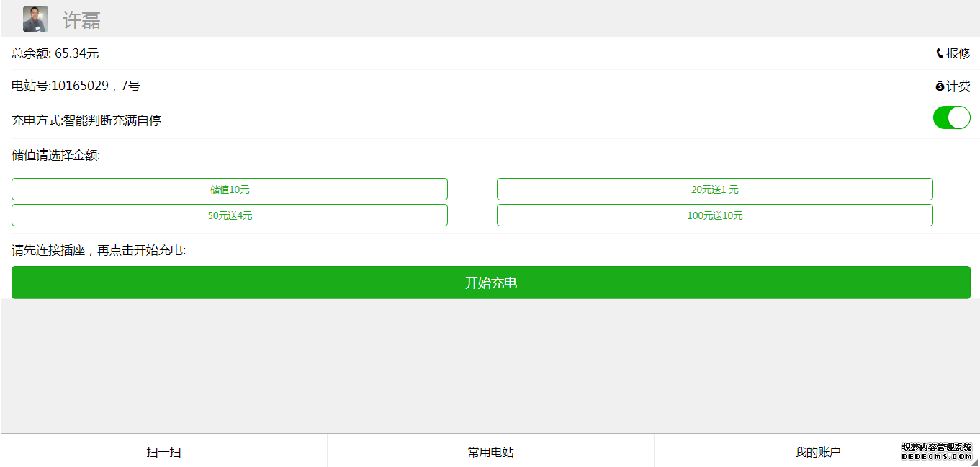Open the 计费 billing link
This screenshot has width=980, height=467.
tap(958, 86)
